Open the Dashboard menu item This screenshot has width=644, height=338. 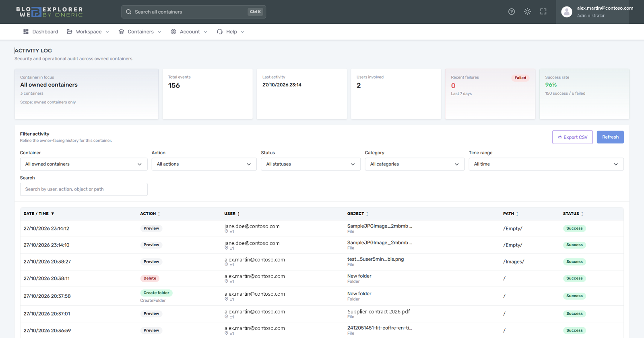click(x=41, y=32)
